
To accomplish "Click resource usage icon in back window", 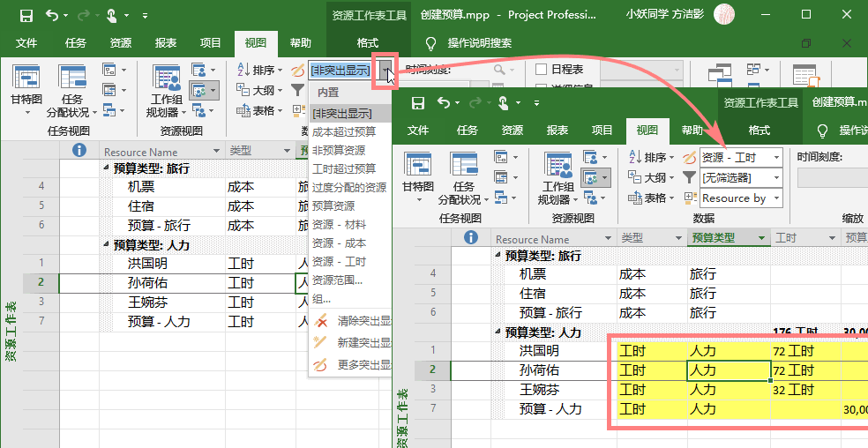I will coord(198,69).
